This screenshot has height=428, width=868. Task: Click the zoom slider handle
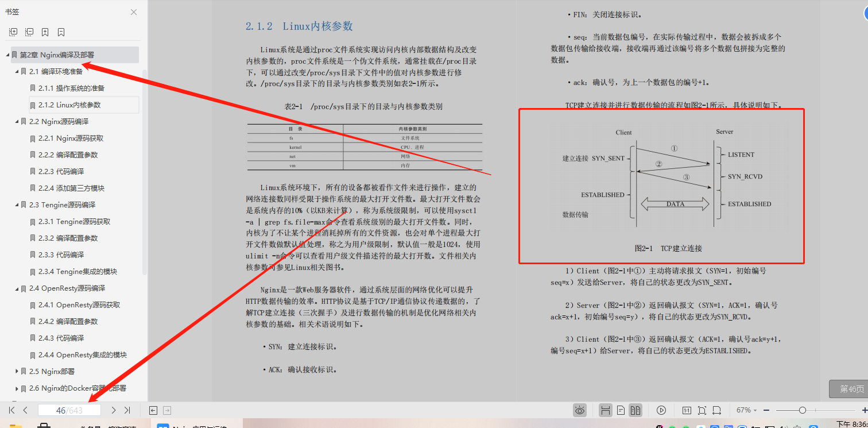click(803, 410)
